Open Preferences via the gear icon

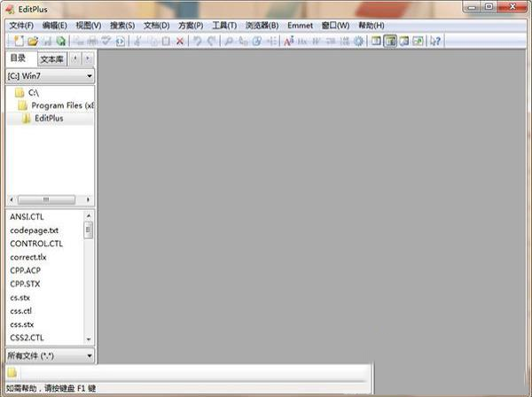coord(358,41)
